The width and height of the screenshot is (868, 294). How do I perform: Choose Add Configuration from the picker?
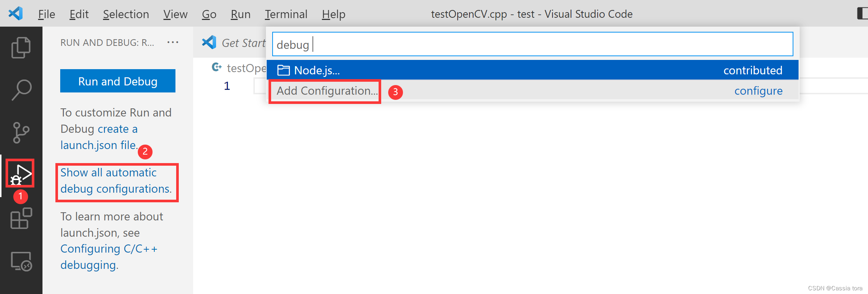pos(324,91)
